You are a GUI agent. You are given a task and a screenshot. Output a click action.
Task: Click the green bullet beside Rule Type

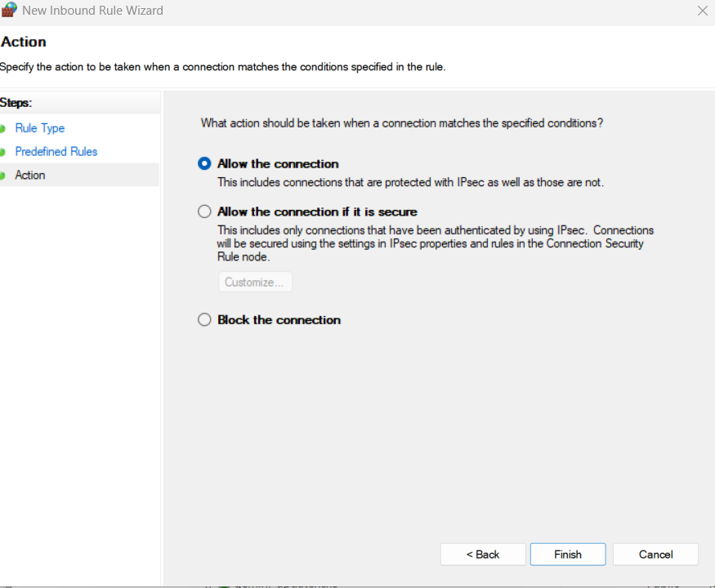tap(3, 128)
